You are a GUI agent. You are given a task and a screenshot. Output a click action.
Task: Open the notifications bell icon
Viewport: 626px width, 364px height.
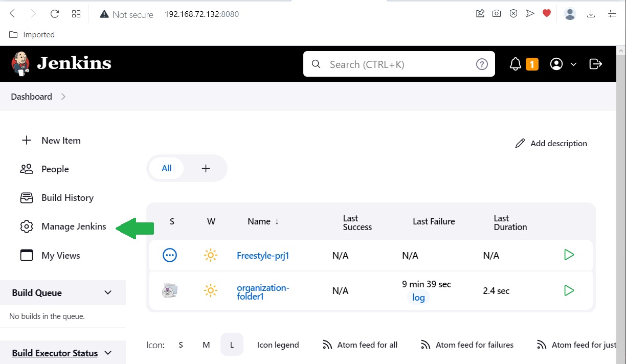point(516,64)
